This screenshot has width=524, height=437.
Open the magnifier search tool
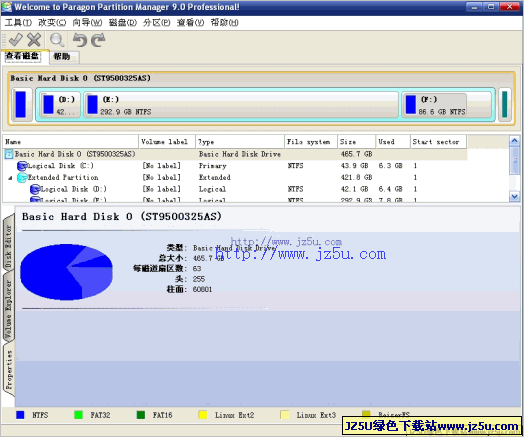coord(57,40)
